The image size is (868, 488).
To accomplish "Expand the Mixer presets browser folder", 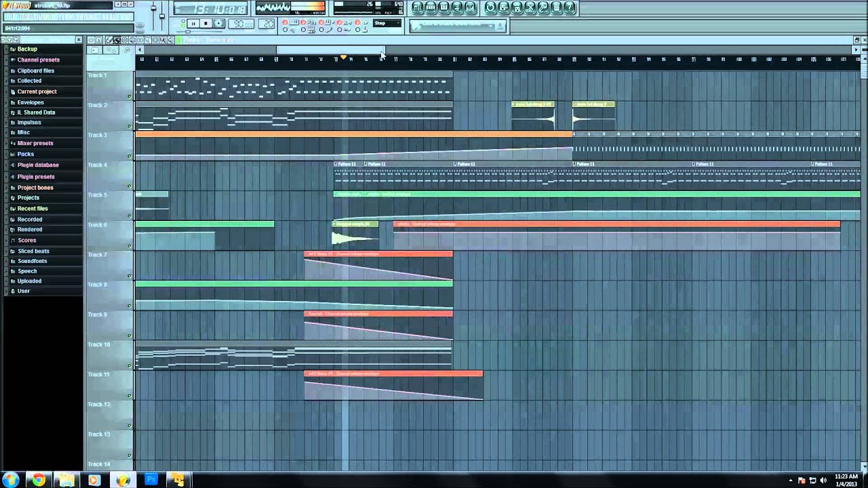I will click(x=35, y=143).
